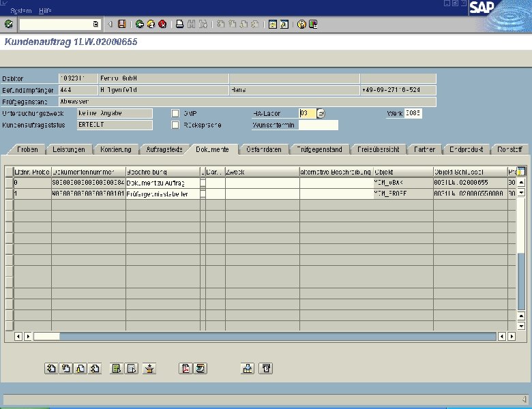Click into the Wunschtermin input field
Image resolution: width=532 pixels, height=409 pixels.
click(319, 125)
